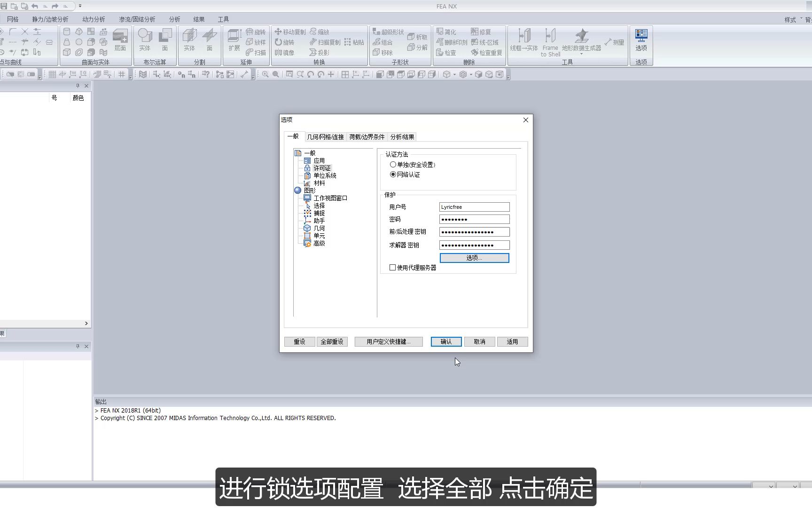Select the 网络认证 radio button

[x=393, y=174]
